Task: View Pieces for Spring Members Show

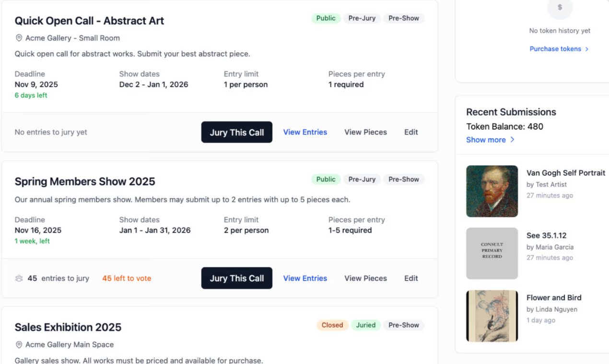Action: 365,278
